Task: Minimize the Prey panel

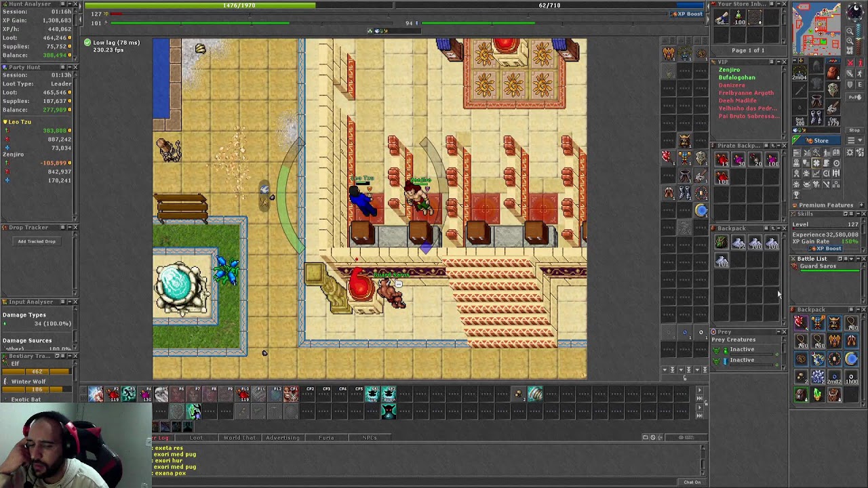Action: click(778, 332)
